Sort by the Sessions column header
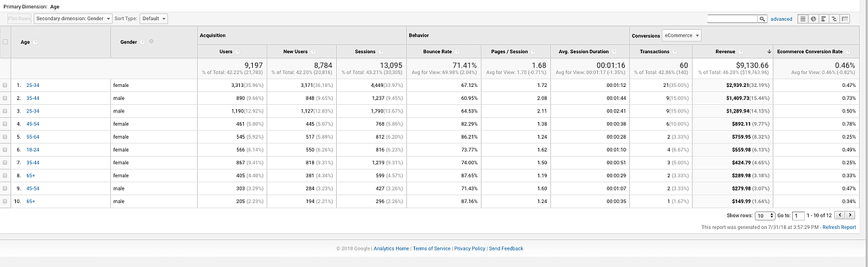Image resolution: width=868 pixels, height=267 pixels. pos(365,52)
